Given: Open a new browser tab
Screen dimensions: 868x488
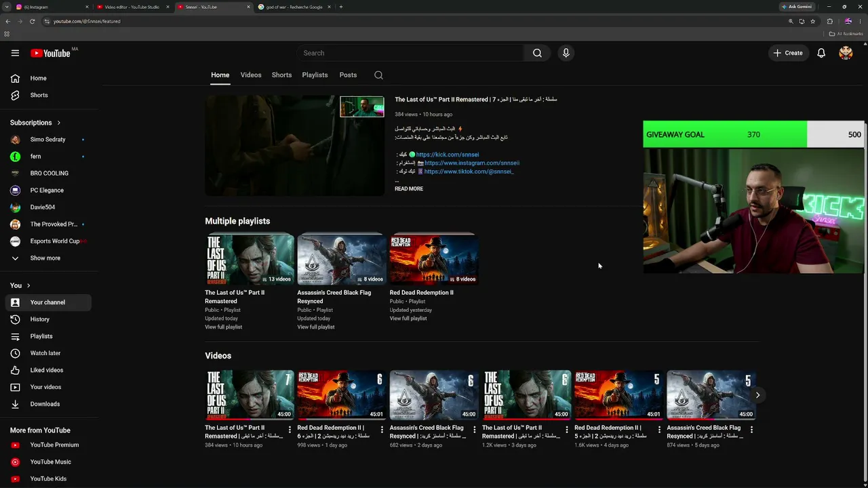Looking at the screenshot, I should point(340,7).
